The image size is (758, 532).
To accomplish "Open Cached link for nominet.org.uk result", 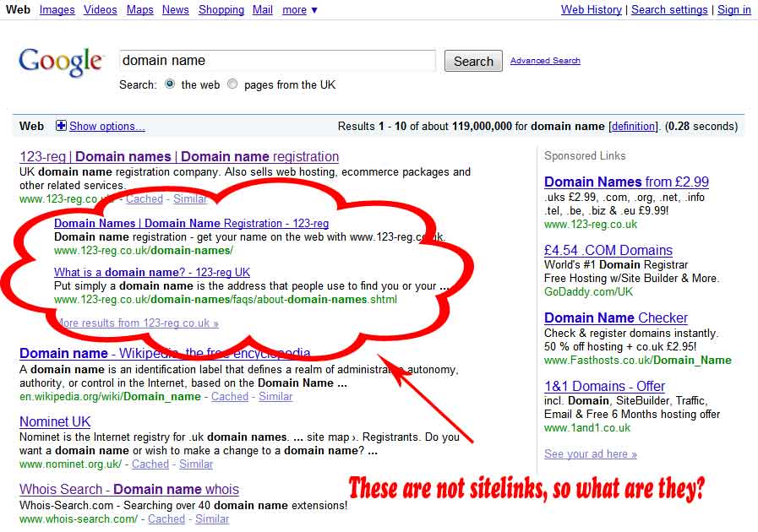I will click(150, 464).
